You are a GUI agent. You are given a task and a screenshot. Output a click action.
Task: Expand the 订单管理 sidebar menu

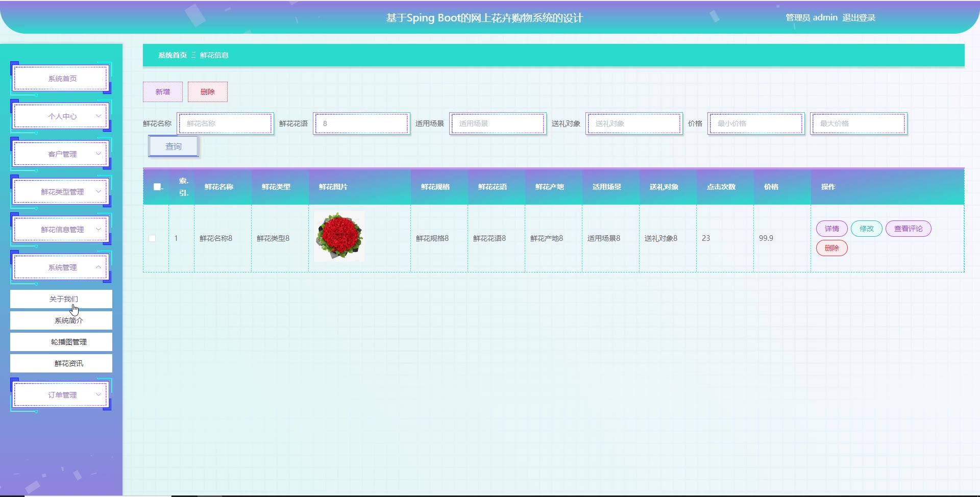pos(61,395)
